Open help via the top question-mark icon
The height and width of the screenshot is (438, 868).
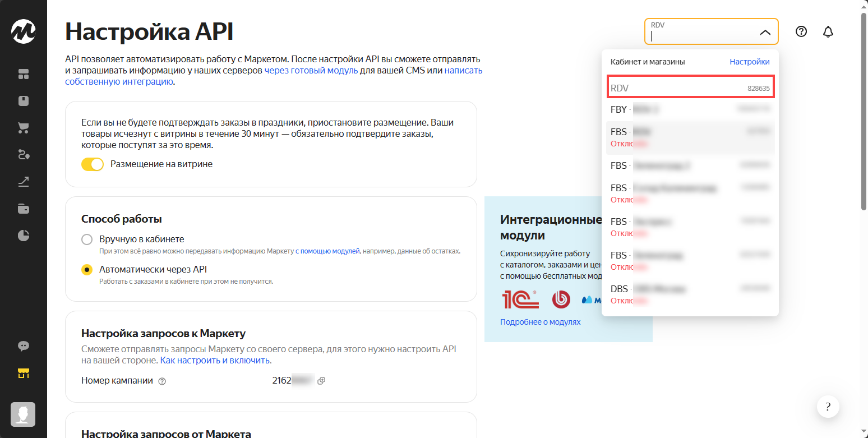[x=801, y=32]
